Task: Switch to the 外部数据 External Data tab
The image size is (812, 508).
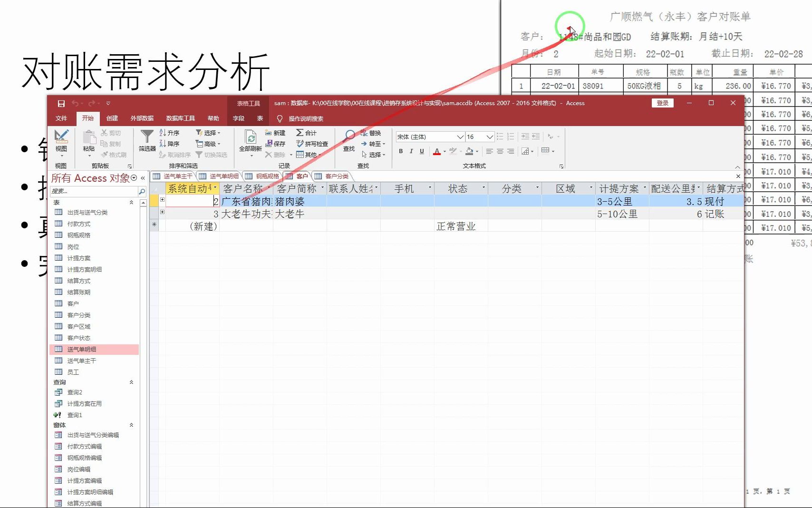Action: tap(142, 118)
